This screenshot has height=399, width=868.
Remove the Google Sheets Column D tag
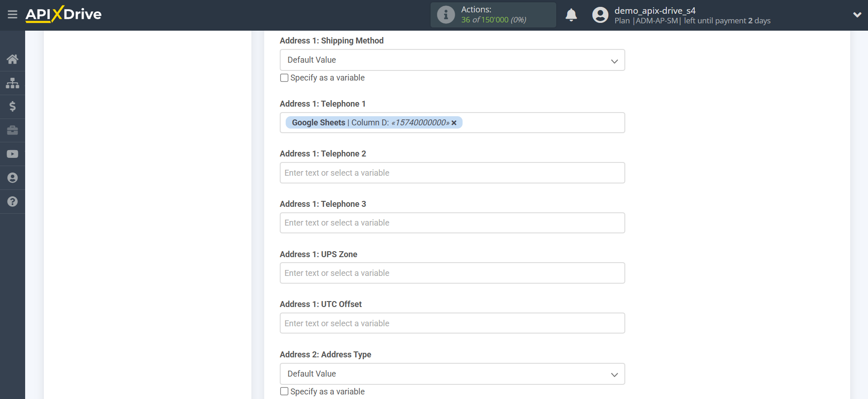coord(454,123)
